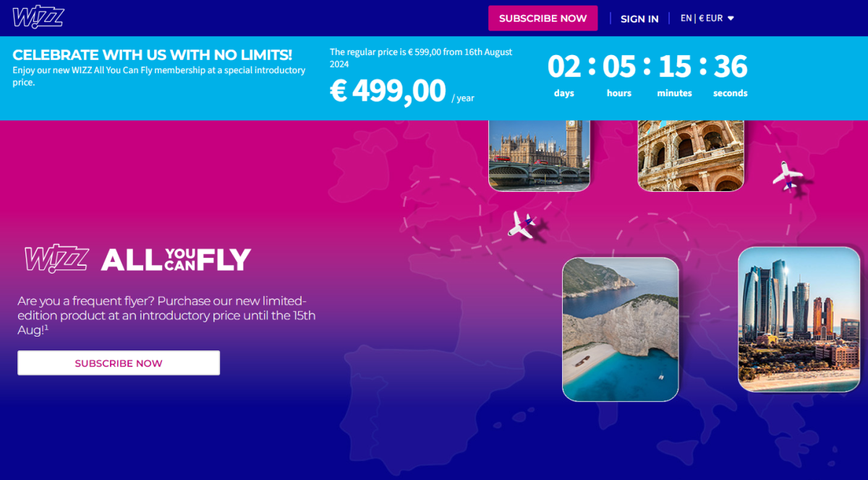Click the seconds countdown number
868x480 pixels.
pos(731,67)
